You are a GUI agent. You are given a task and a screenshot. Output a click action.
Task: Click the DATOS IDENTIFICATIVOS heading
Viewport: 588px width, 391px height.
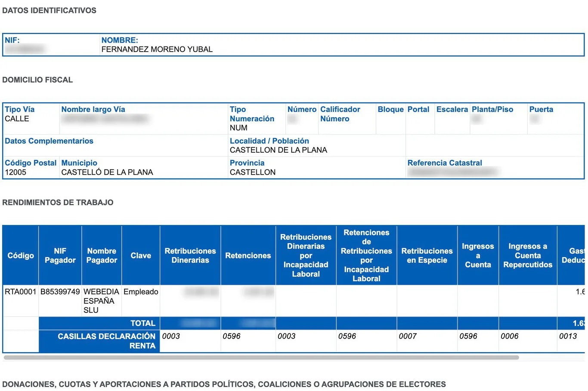point(49,10)
